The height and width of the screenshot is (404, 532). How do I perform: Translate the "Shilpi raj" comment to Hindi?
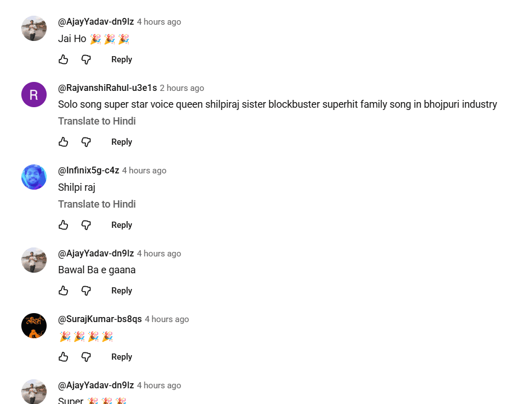pyautogui.click(x=97, y=204)
